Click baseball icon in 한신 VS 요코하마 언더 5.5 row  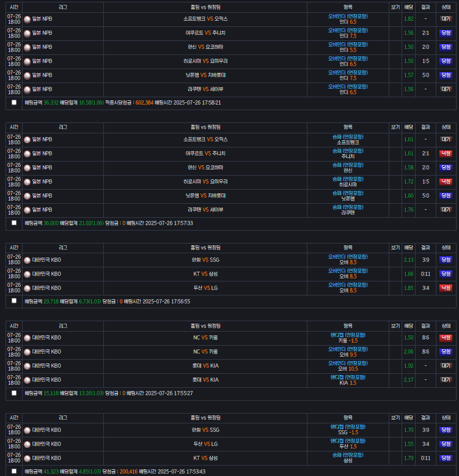pyautogui.click(x=28, y=47)
